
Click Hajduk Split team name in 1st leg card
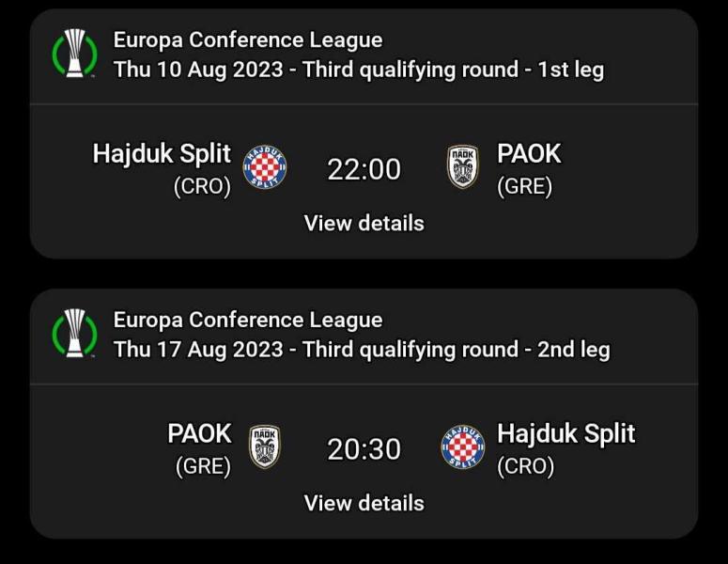[162, 154]
